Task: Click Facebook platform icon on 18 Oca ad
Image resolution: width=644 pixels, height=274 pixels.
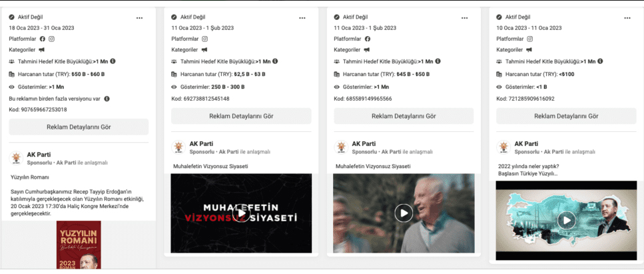Action: click(43, 39)
